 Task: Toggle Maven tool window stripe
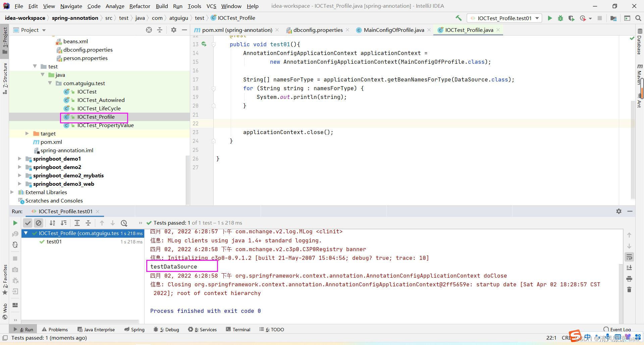coord(640,74)
